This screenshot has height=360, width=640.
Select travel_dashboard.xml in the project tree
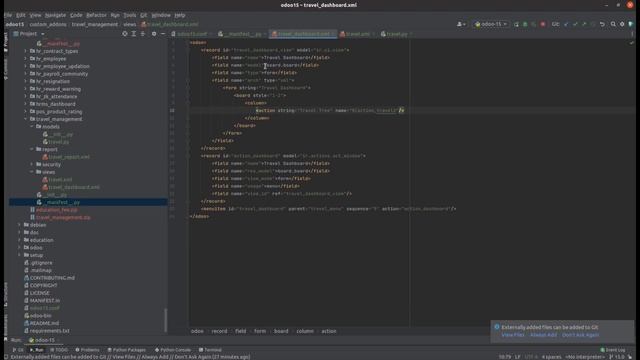click(74, 187)
